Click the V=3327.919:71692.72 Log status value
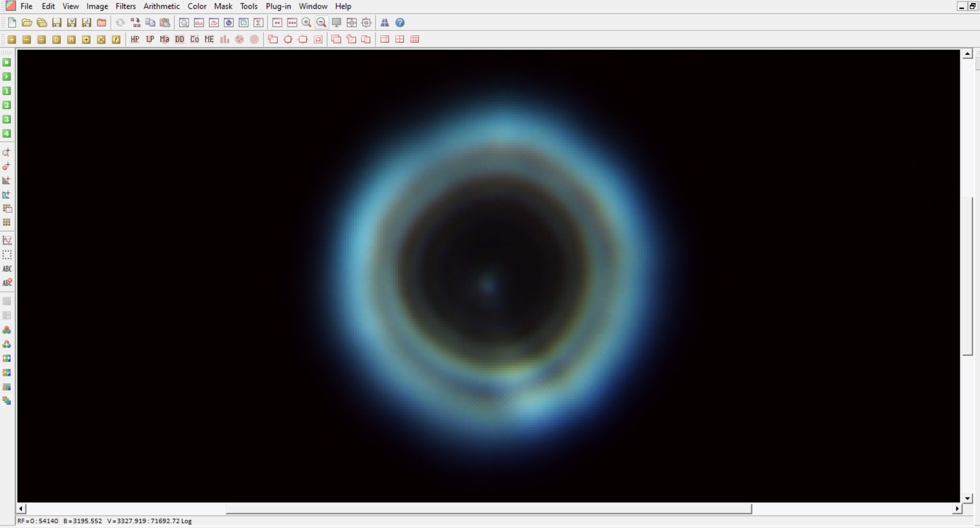 (x=149, y=521)
